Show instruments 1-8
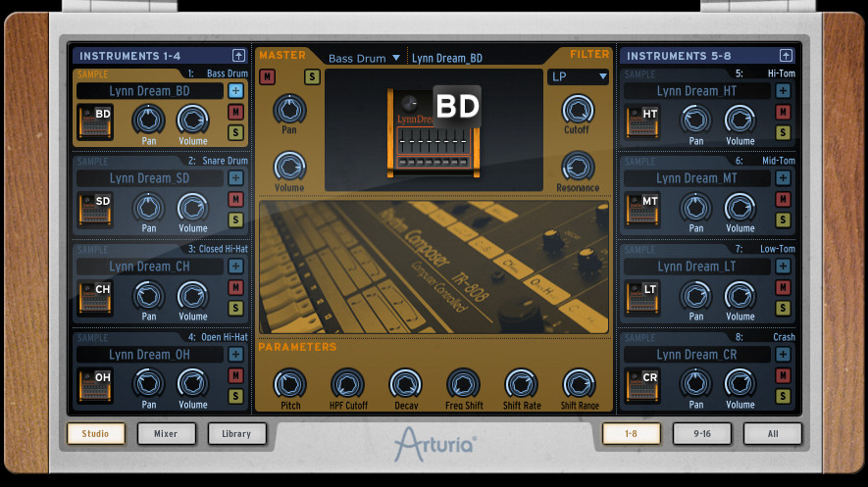Screen dimensions: 868x487 coord(631,433)
